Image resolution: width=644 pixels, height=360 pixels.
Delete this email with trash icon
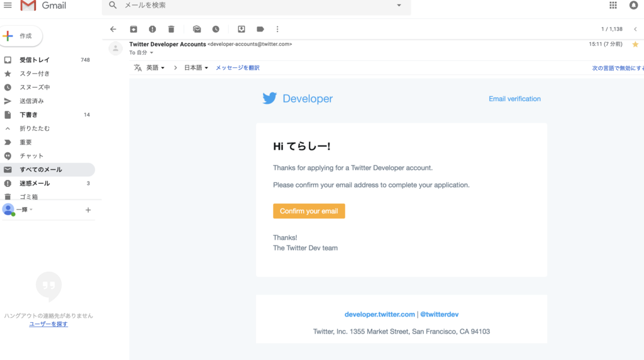click(x=171, y=29)
